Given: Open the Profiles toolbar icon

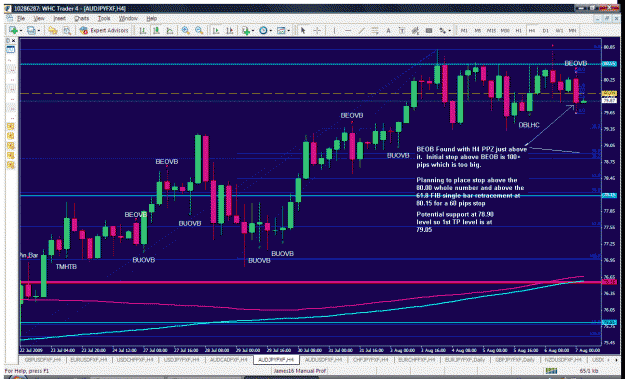Looking at the screenshot, I should pos(31,31).
